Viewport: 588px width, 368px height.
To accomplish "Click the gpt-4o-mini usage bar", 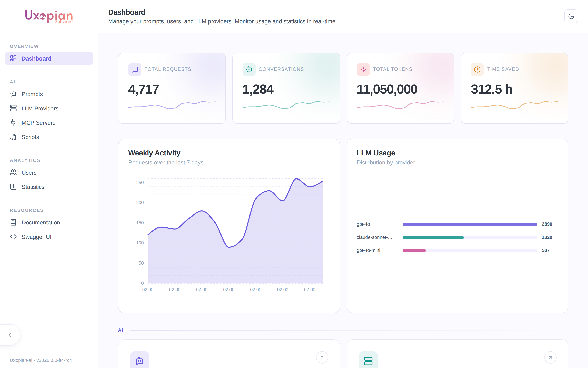I will point(469,251).
